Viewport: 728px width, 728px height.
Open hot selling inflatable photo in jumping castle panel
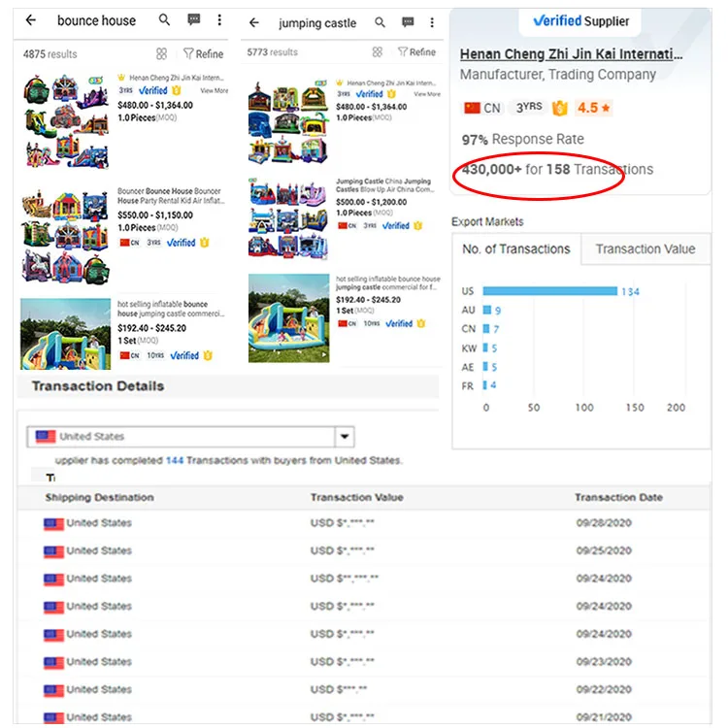tap(289, 318)
